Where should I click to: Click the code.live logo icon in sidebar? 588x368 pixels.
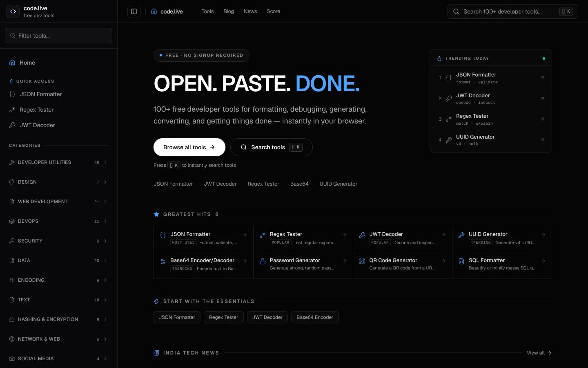point(13,11)
